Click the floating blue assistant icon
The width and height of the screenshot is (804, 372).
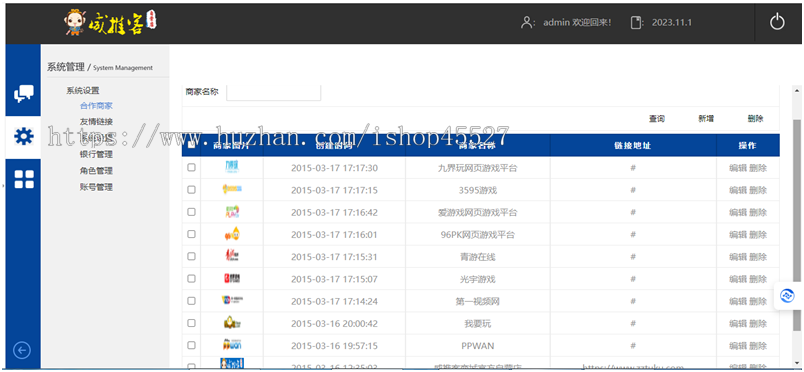787,296
